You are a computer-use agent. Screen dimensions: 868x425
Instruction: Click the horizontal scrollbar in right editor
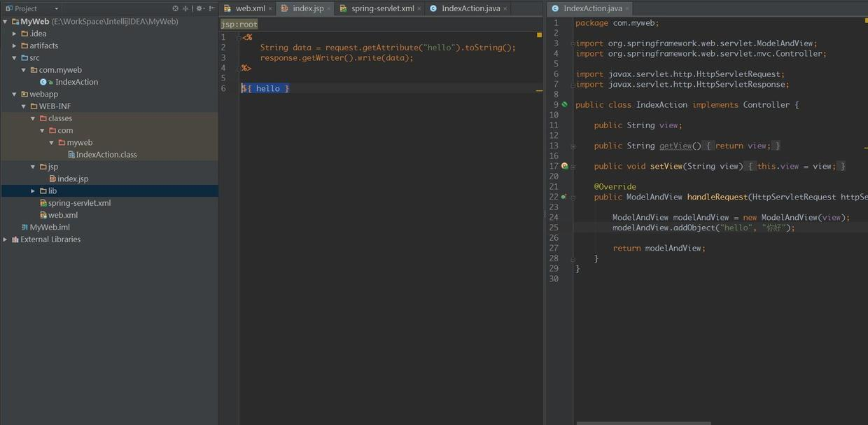643,422
